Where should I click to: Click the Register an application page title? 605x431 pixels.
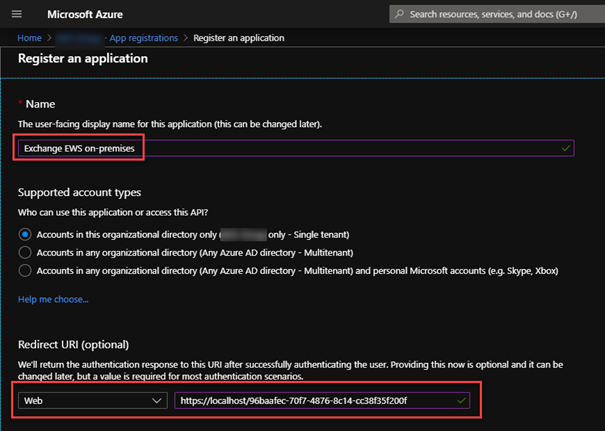pos(83,58)
